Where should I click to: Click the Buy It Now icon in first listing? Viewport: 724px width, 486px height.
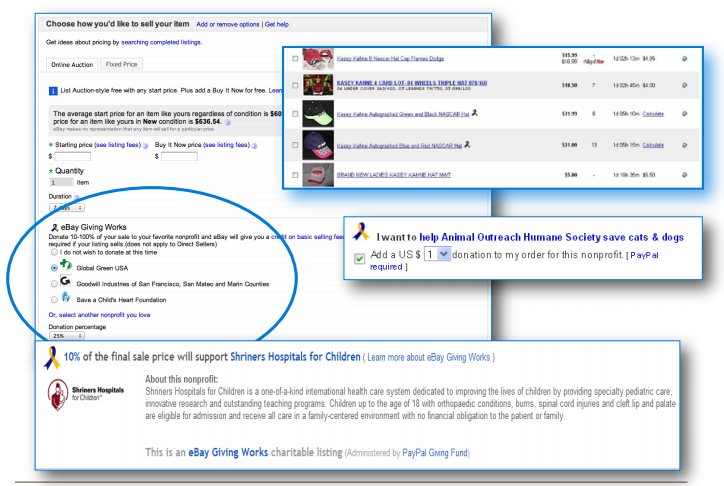point(594,61)
